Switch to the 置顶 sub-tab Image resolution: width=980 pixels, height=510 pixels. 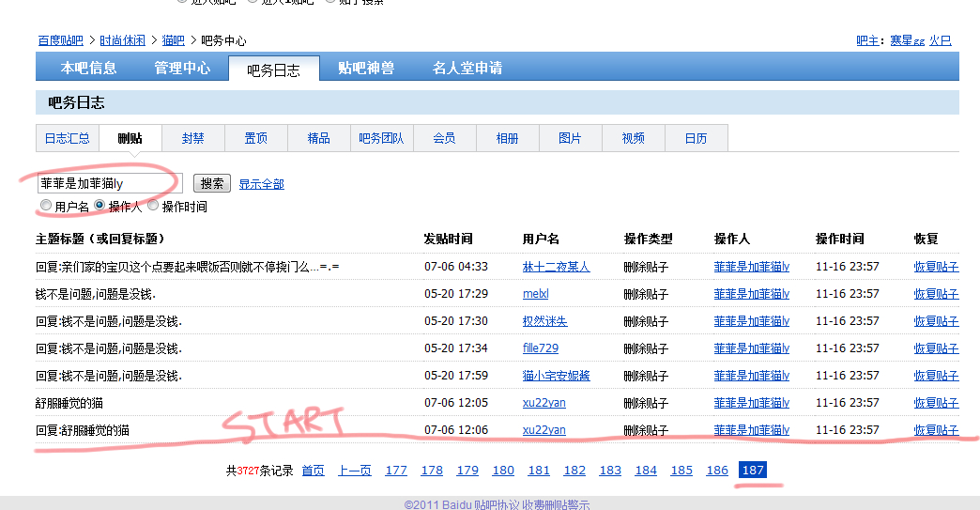point(256,138)
